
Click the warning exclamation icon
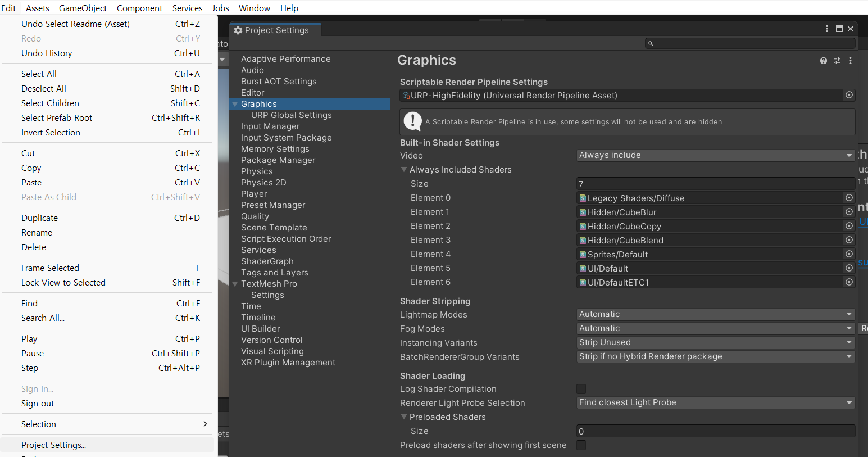coord(413,121)
